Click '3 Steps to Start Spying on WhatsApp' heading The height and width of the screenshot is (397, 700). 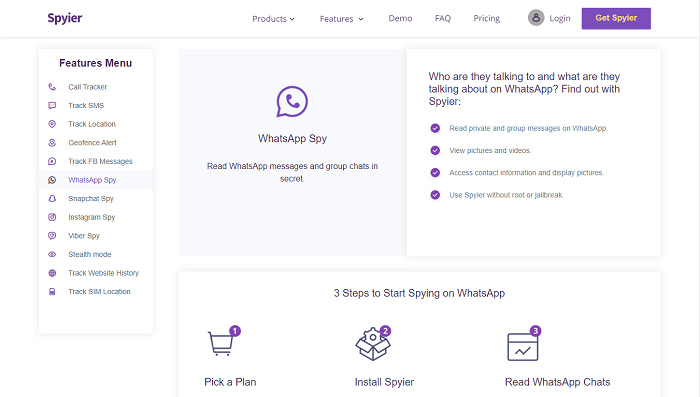(420, 293)
